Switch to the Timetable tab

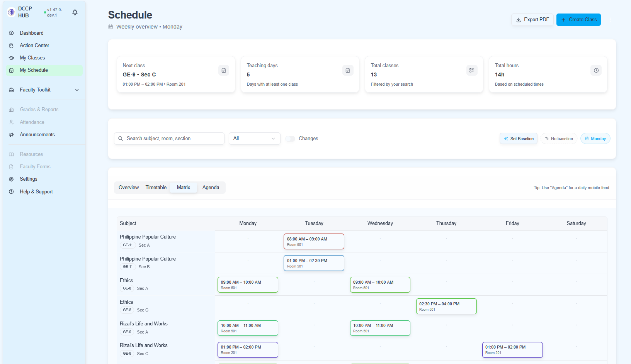156,188
